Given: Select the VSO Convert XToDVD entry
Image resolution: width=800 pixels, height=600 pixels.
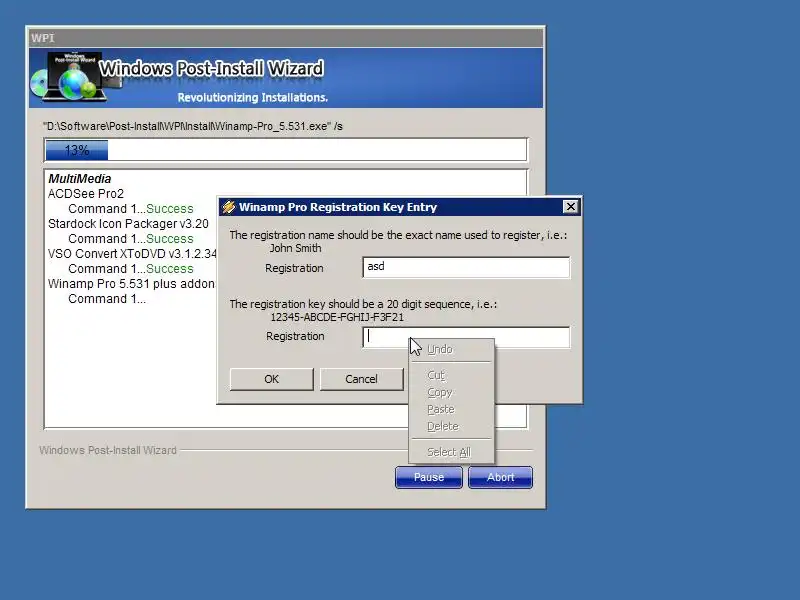Looking at the screenshot, I should [132, 254].
